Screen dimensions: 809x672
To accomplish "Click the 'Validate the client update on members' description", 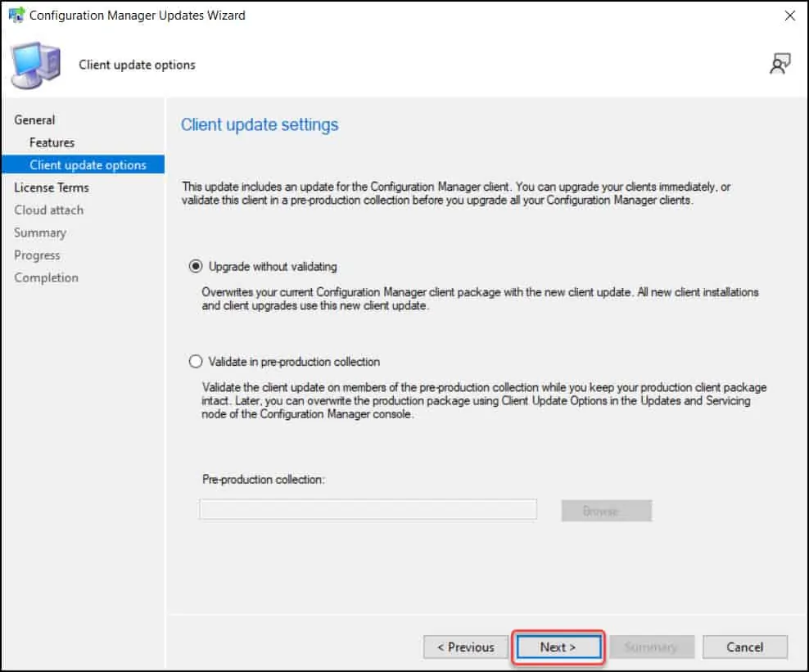I will (x=484, y=401).
